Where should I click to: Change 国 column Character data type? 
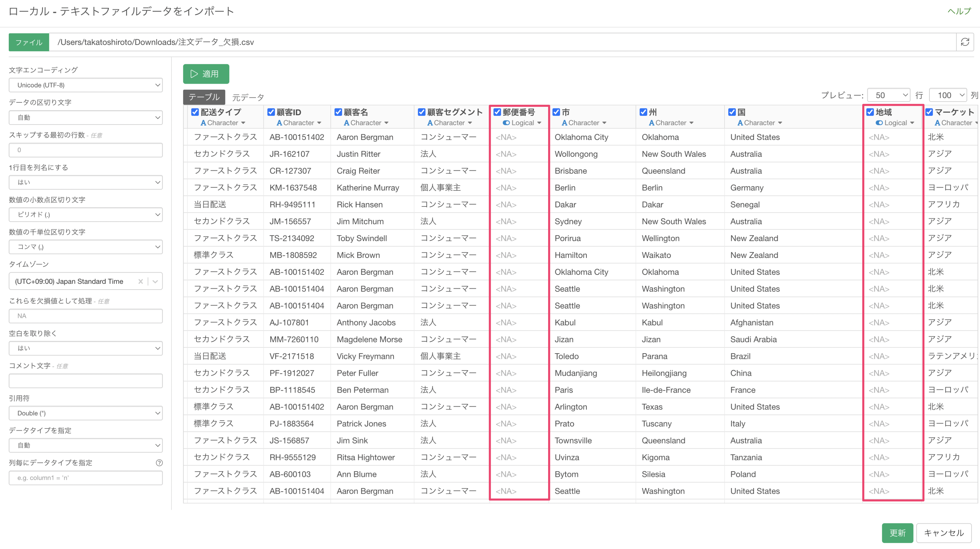[760, 123]
